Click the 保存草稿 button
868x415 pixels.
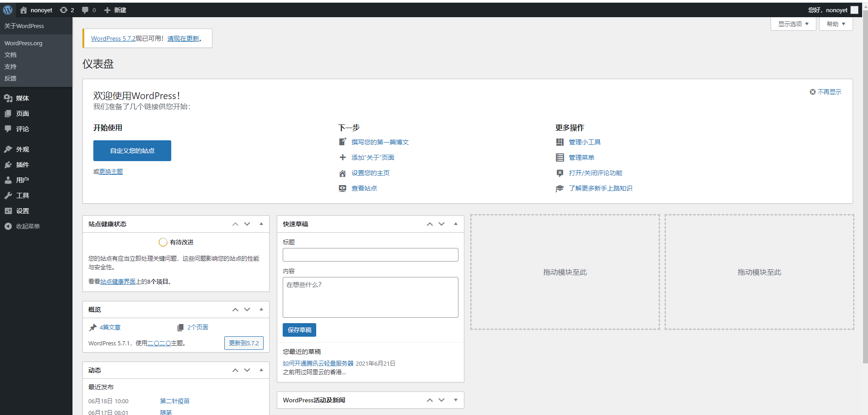point(299,330)
